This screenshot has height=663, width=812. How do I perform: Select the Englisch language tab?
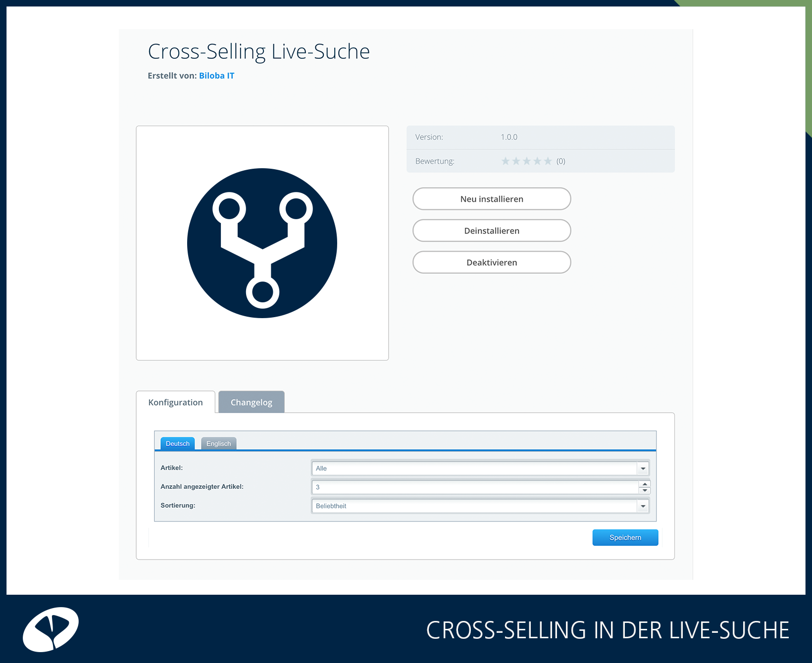(218, 443)
